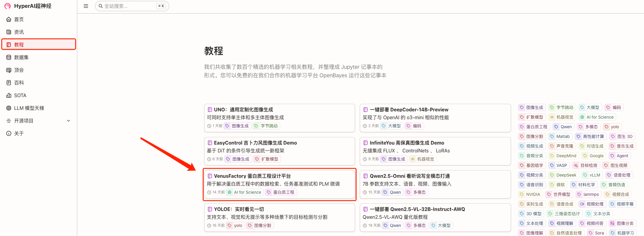The width and height of the screenshot is (644, 236).
Task: Open 一键部署 Qwen2.5-VL-32B-Instruct-AWQ tutorial
Action: tap(435, 218)
